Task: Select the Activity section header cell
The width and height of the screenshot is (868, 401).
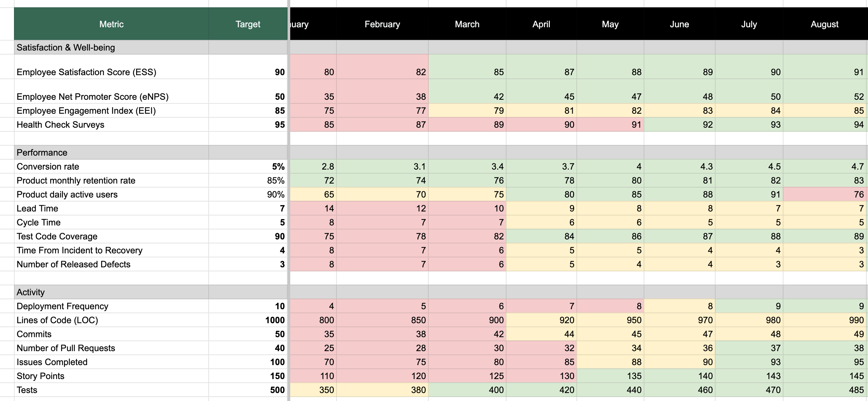Action: tap(111, 292)
